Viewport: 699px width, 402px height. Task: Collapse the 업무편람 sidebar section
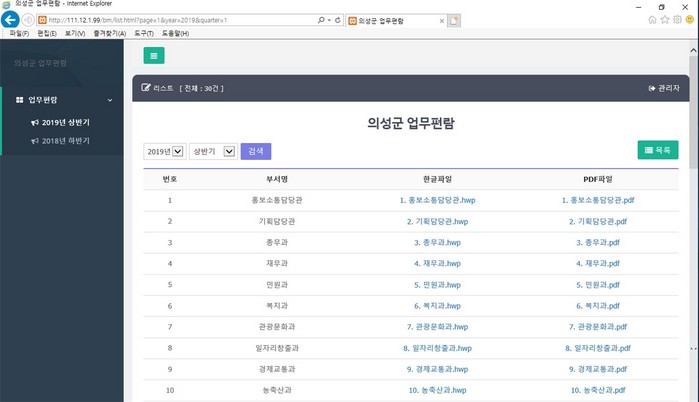[108, 100]
